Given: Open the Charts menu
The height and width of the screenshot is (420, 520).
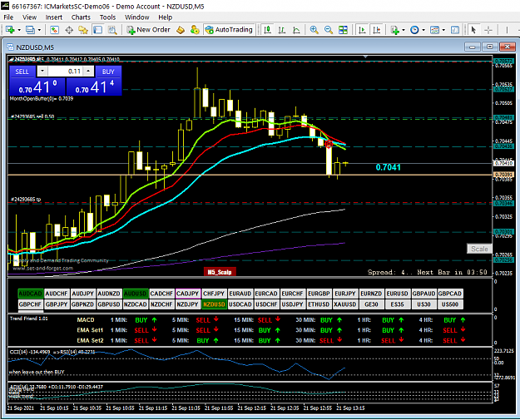Looking at the screenshot, I should pos(81,17).
